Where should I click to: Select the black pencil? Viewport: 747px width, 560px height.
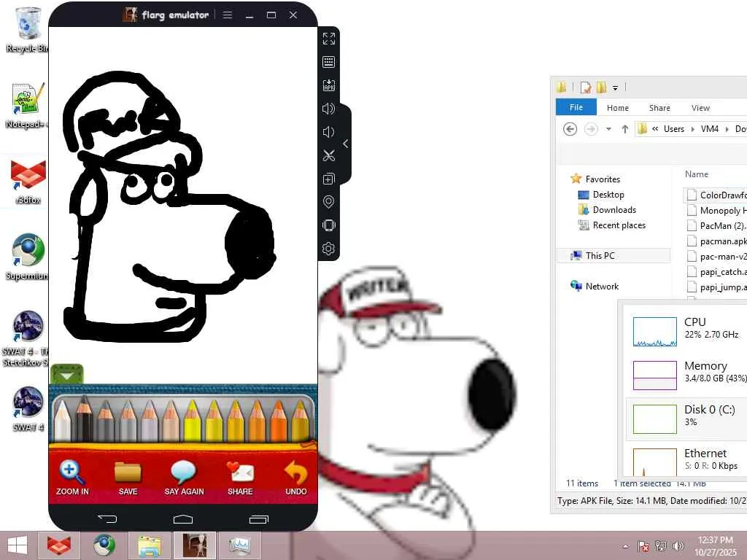point(85,419)
